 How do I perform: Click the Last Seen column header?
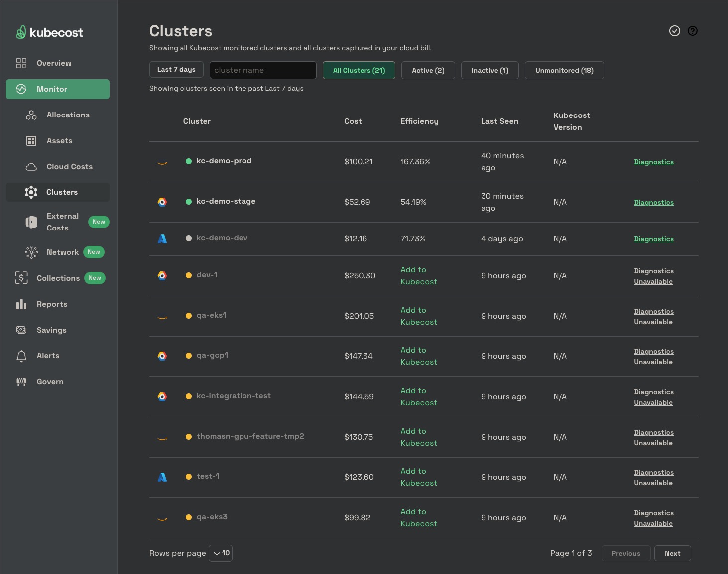point(499,121)
